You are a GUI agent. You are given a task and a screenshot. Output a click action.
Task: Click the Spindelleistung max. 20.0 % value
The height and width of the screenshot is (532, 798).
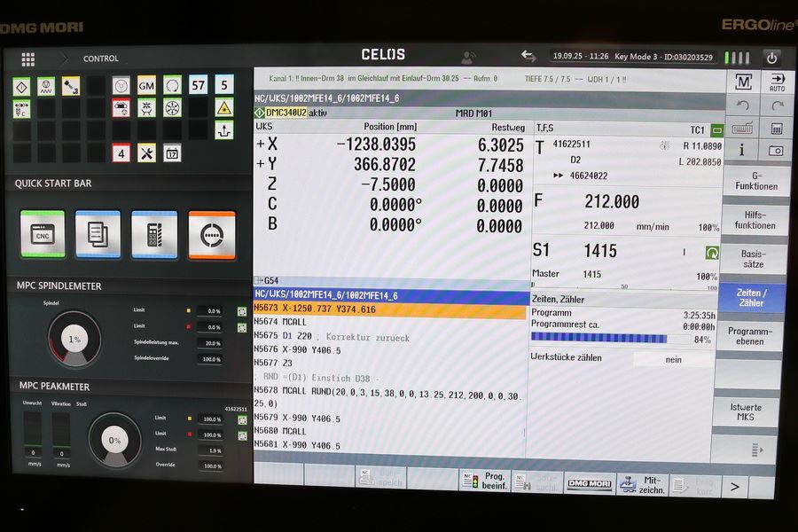point(211,343)
